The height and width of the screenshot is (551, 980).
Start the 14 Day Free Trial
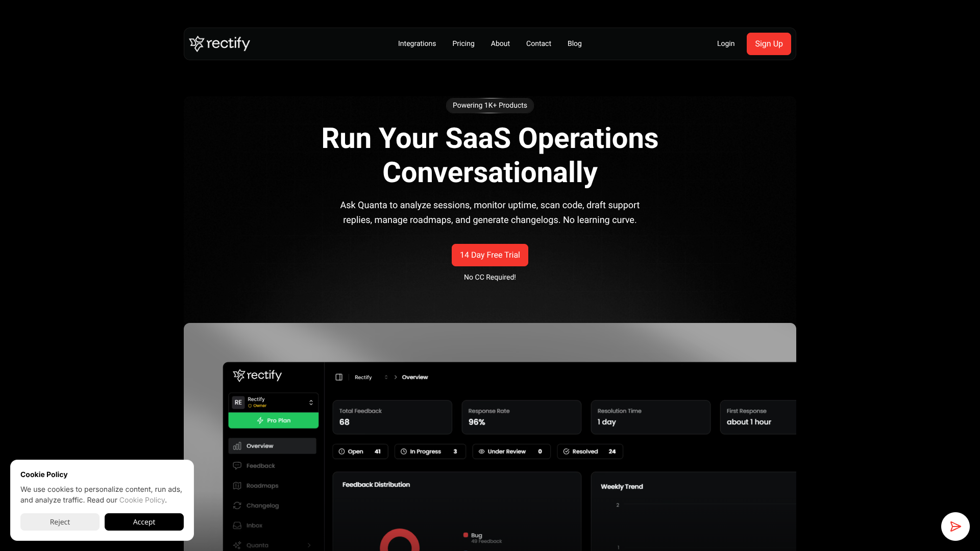(489, 255)
